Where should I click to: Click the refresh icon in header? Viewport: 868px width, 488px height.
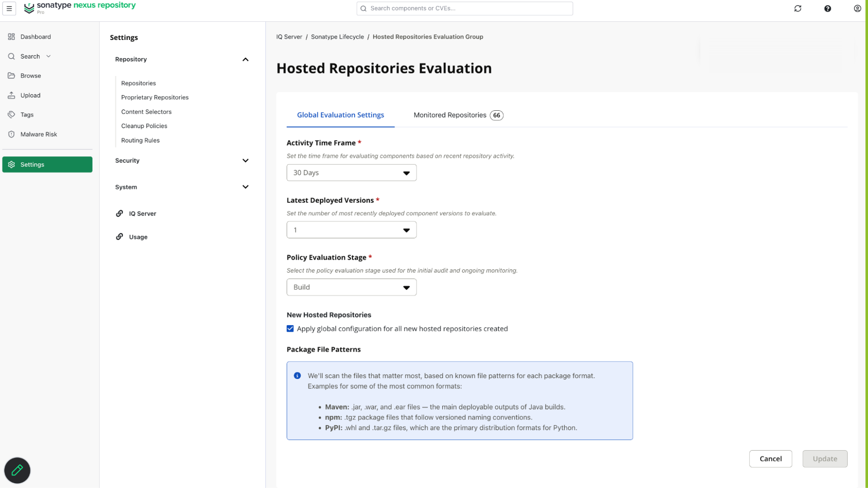(x=798, y=8)
